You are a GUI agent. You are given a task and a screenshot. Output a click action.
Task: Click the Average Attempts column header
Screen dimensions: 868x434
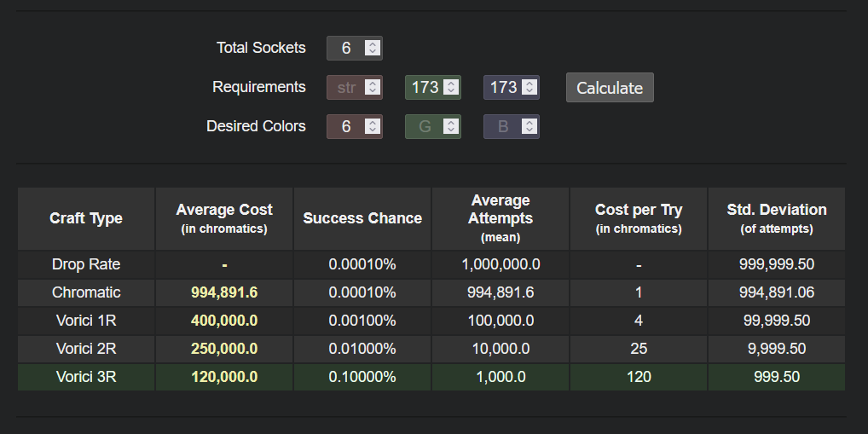[x=501, y=218]
